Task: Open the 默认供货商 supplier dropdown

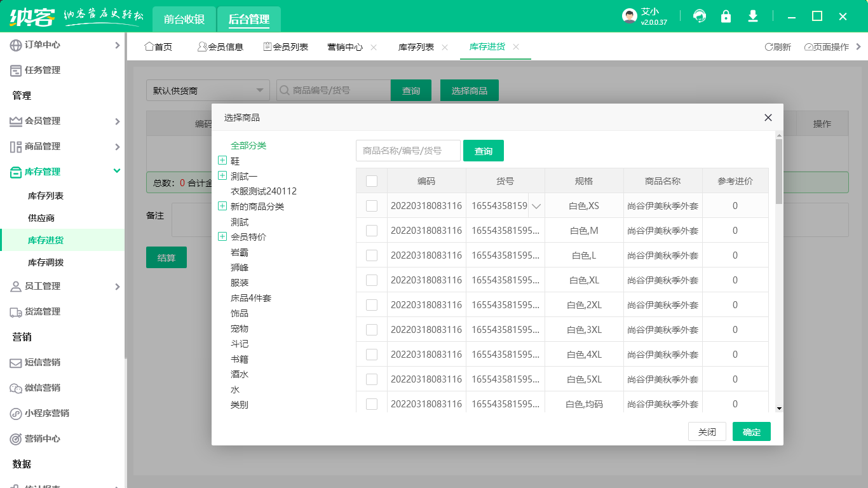Action: click(208, 90)
